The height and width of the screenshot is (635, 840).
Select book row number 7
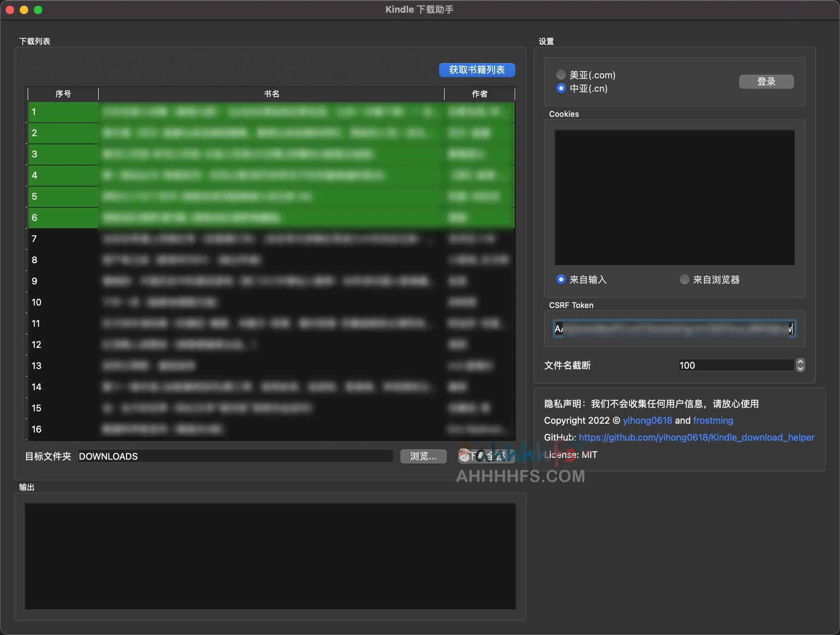[266, 239]
